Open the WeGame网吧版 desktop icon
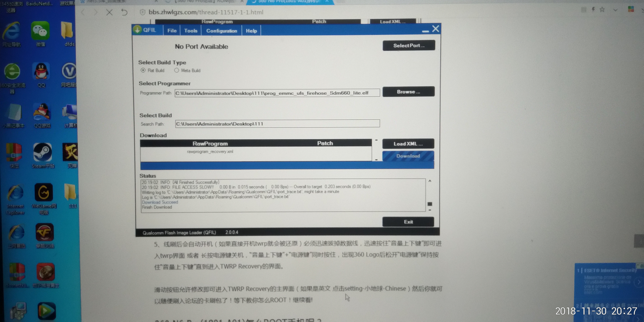 coord(44,199)
